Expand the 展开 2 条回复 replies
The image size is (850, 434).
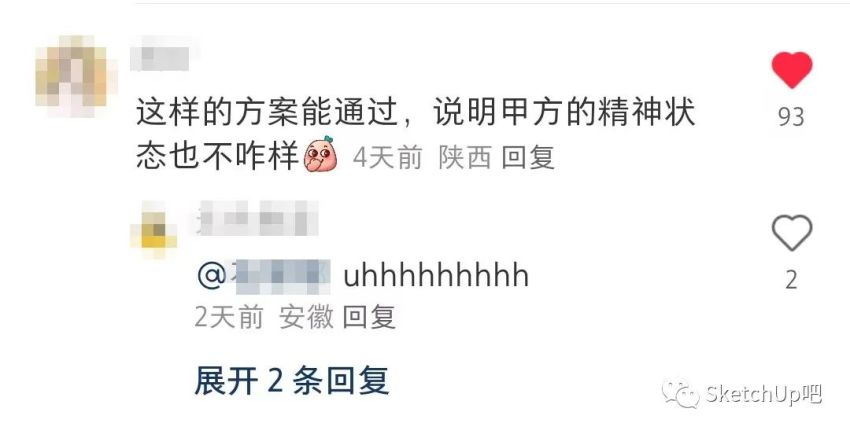click(x=292, y=380)
